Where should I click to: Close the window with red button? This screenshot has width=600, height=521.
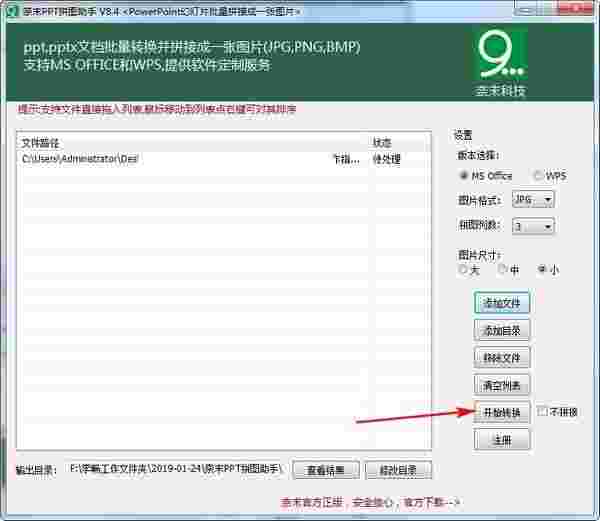tap(577, 9)
